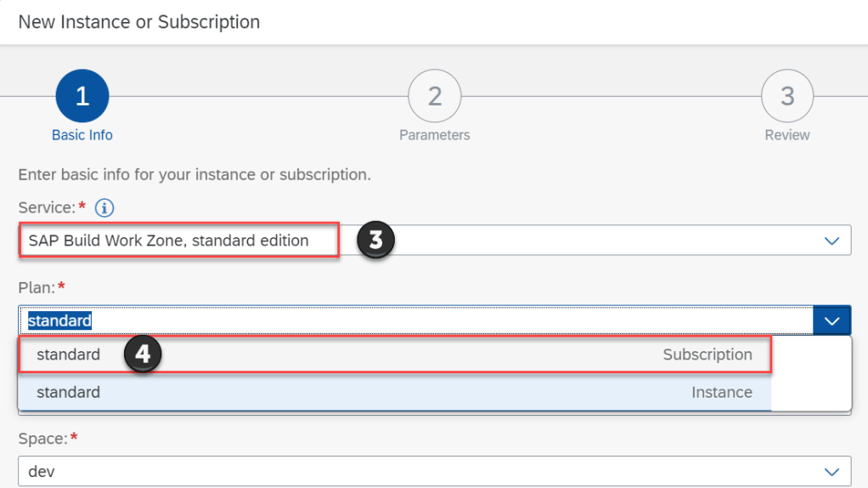Switch to the Parameters step label
The height and width of the screenshot is (488, 868).
pyautogui.click(x=434, y=135)
